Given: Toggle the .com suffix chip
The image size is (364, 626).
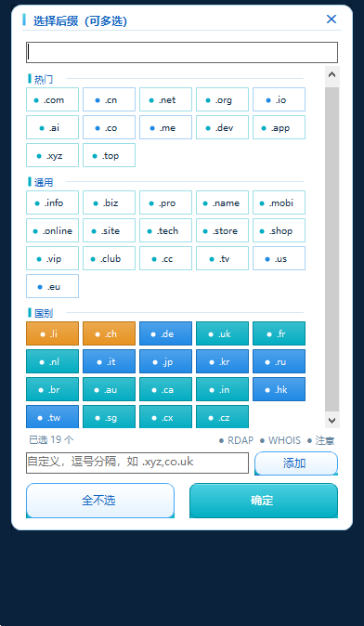Looking at the screenshot, I should [x=52, y=99].
